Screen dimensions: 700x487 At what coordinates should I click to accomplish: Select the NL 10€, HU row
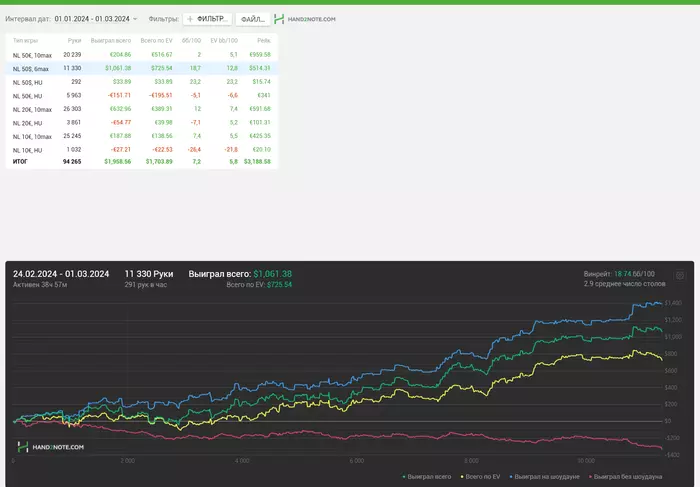click(142, 150)
